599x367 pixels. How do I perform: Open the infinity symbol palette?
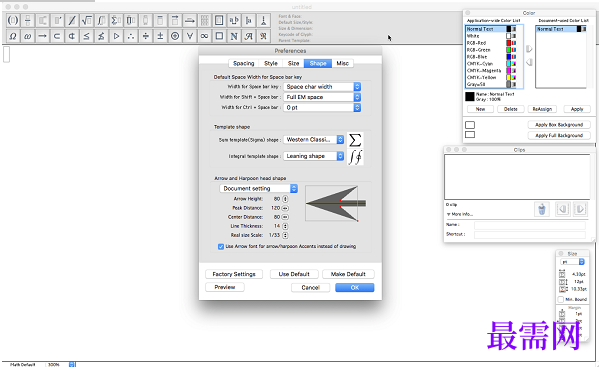(204, 36)
